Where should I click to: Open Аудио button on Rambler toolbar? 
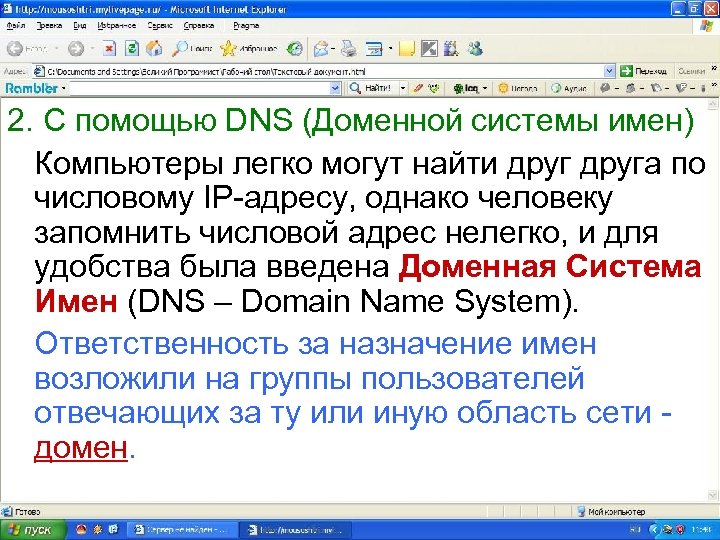pos(569,88)
